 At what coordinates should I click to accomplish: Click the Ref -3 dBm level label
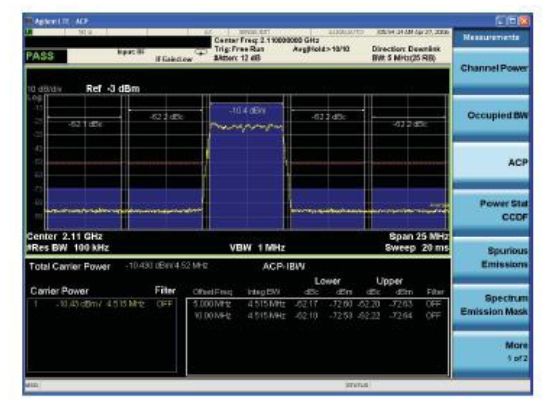pos(113,89)
